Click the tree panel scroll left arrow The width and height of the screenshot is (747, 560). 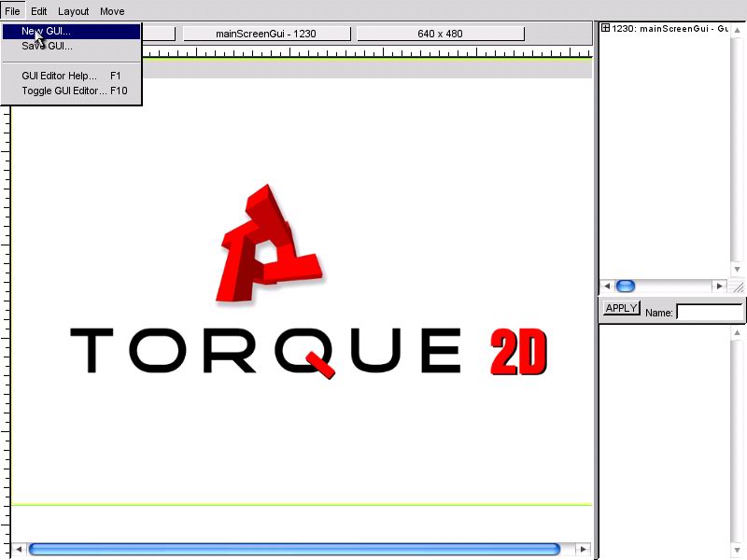606,286
